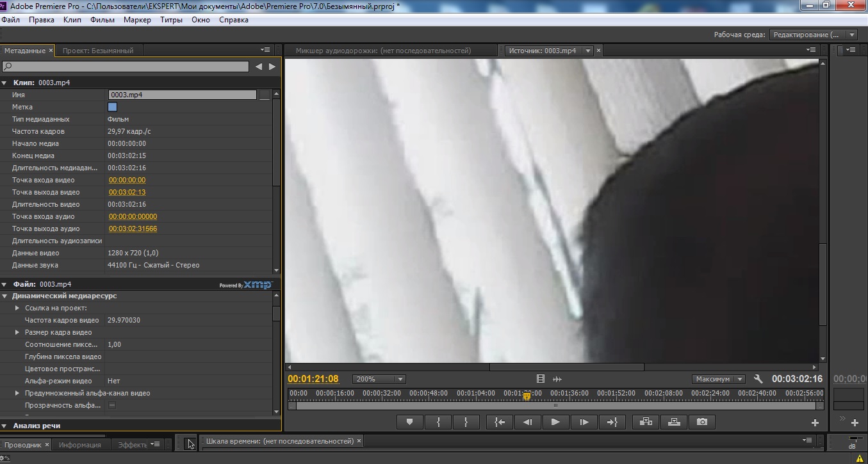Add a marker in the Source monitor
Screen dimensions: 868x464
(409, 422)
